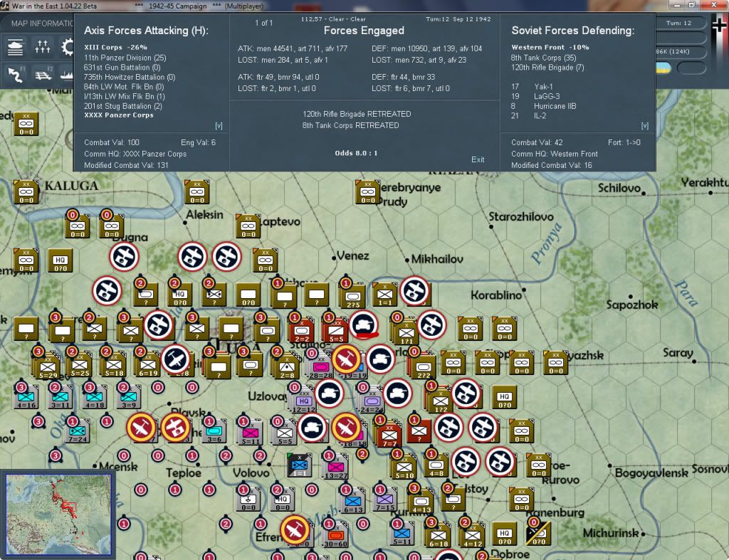
Task: Enable the naval transport ship mode
Action: 66,74
